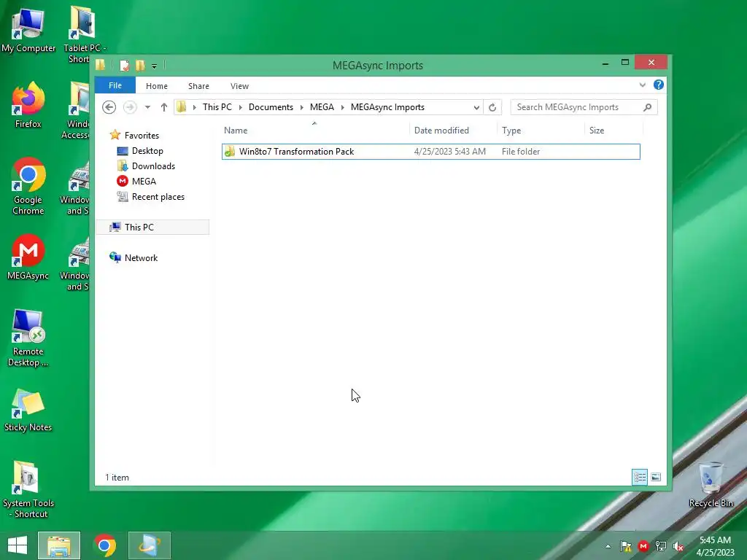Switch to Large icons view layout

click(x=656, y=477)
